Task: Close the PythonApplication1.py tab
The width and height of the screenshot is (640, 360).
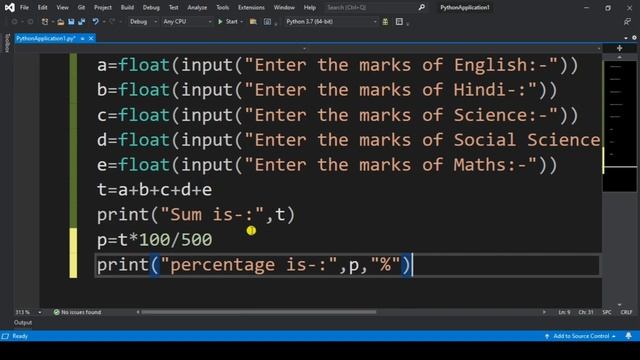Action: [91, 38]
